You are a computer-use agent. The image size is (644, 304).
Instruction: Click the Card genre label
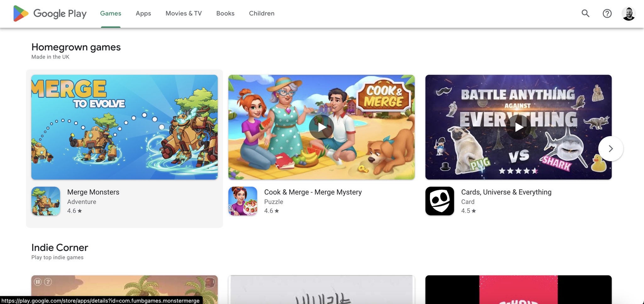pos(468,202)
